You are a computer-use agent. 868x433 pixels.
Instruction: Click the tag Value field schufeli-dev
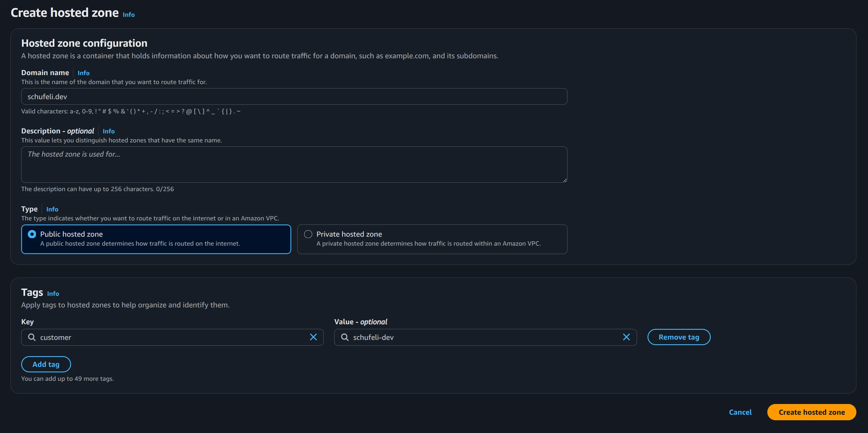pos(482,337)
